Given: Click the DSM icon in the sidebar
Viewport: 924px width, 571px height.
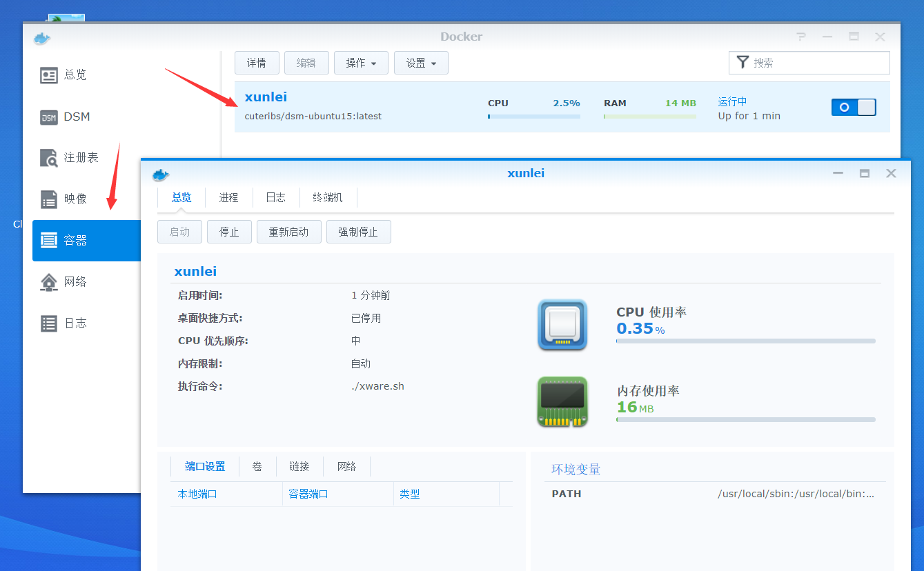Looking at the screenshot, I should pyautogui.click(x=49, y=117).
